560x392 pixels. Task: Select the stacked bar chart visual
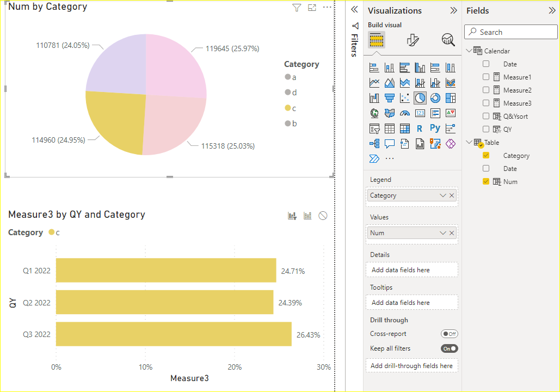coord(374,68)
